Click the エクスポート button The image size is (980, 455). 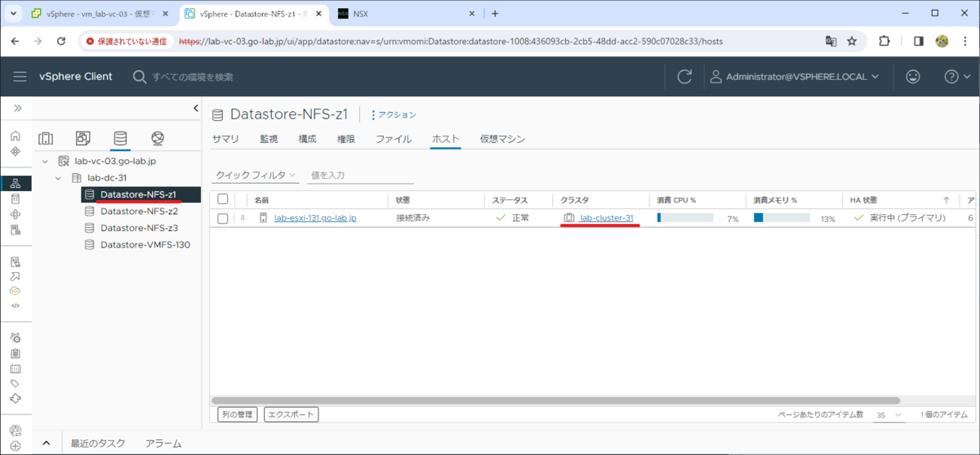(292, 415)
